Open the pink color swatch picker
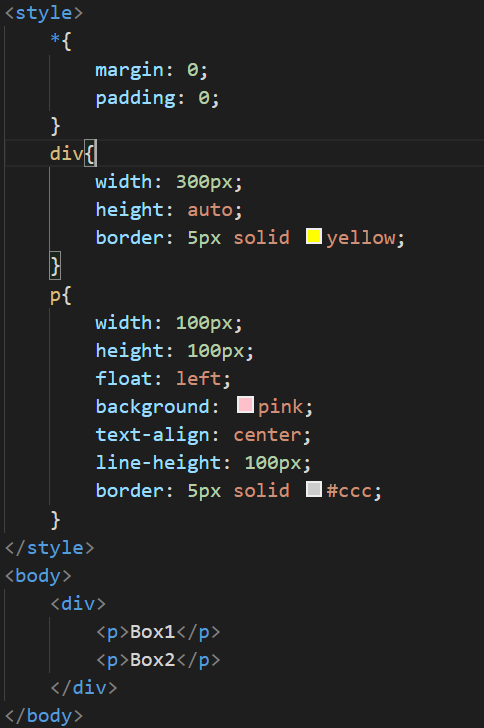Screen dimensions: 484x728 click(x=245, y=405)
